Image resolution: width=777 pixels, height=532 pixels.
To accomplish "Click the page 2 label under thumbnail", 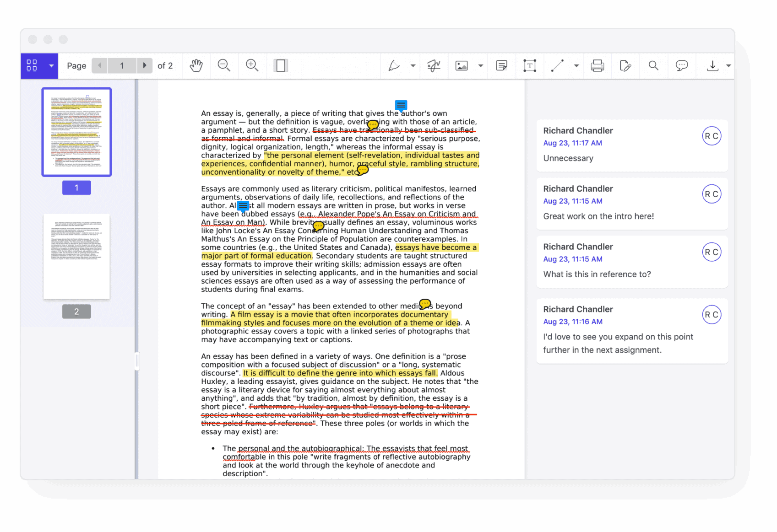I will coord(76,312).
